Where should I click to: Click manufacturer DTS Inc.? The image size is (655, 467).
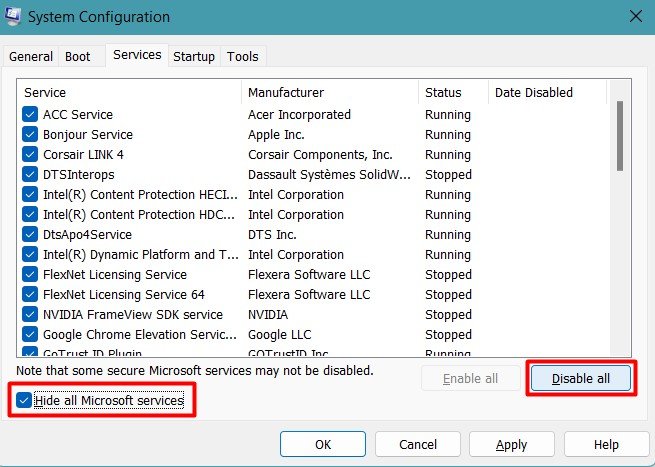272,235
